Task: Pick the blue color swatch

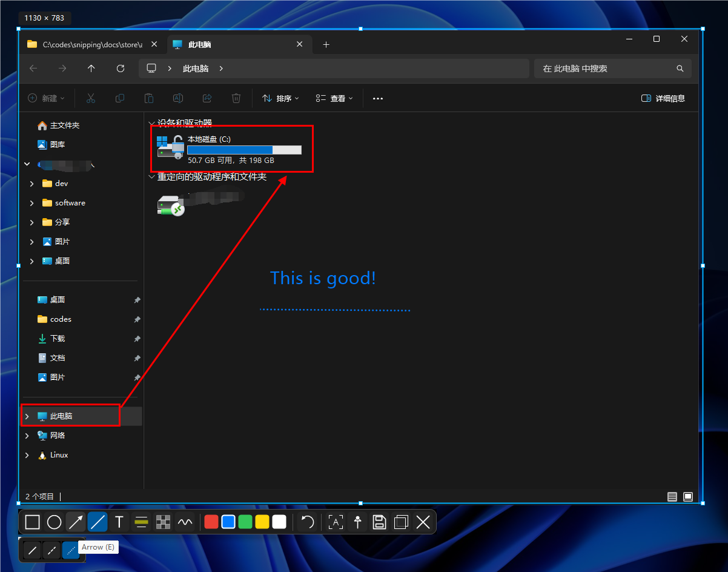Action: coord(228,522)
